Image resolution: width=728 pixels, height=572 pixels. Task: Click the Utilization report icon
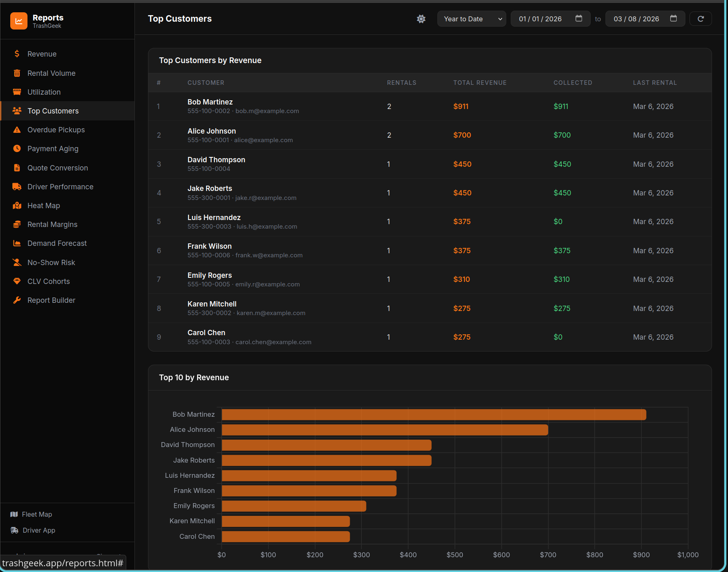17,92
